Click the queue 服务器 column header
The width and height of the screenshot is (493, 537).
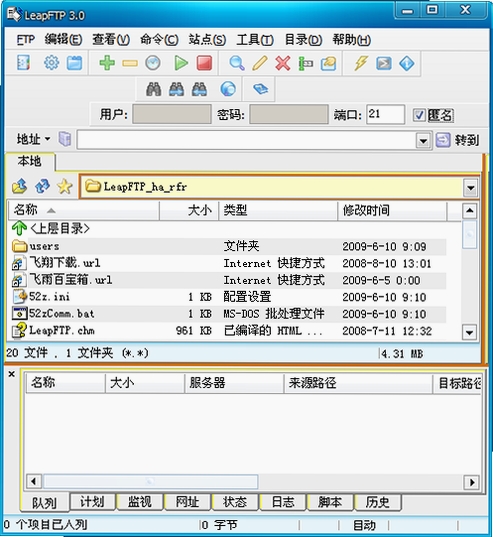234,383
